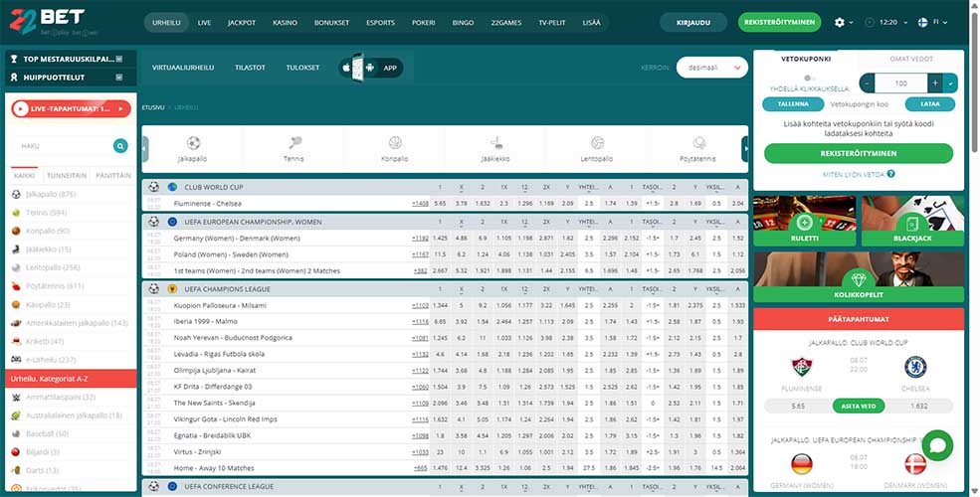Viewport: 980px width, 497px height.
Task: Increase the stake with plus button
Action: 935,83
